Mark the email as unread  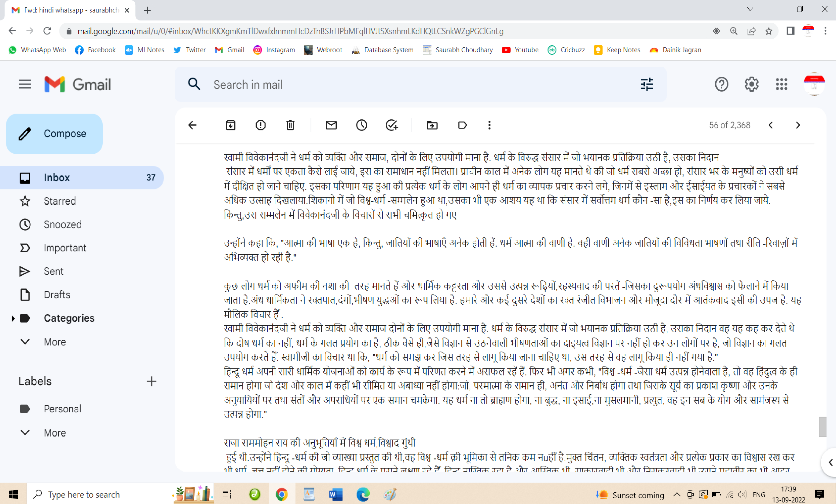coord(332,125)
